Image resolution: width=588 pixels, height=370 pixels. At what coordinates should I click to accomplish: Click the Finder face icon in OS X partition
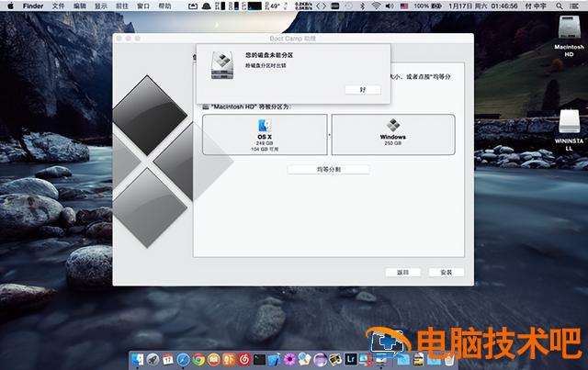[x=265, y=125]
